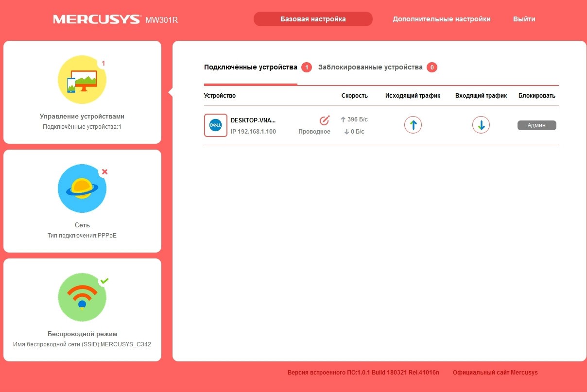The width and height of the screenshot is (587, 392).
Task: Click the green checkmark wireless status badge
Action: pyautogui.click(x=104, y=281)
